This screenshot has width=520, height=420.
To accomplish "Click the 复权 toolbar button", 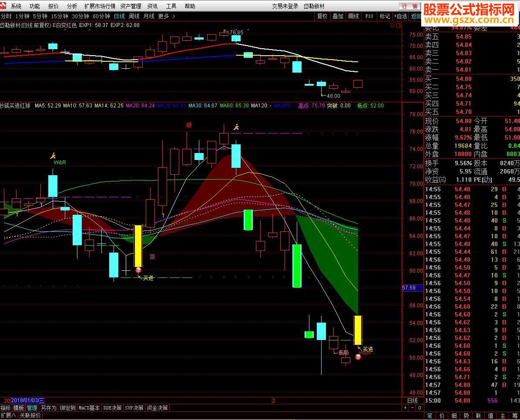I will pos(322,16).
